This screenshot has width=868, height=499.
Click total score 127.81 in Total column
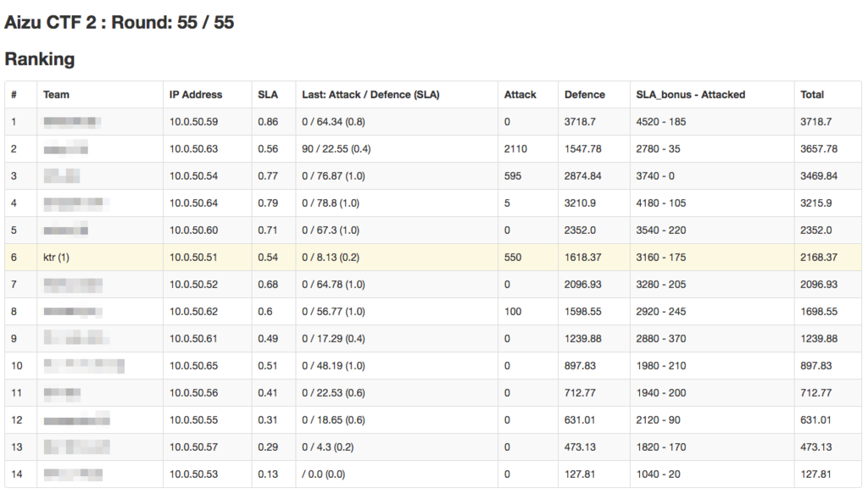point(815,474)
